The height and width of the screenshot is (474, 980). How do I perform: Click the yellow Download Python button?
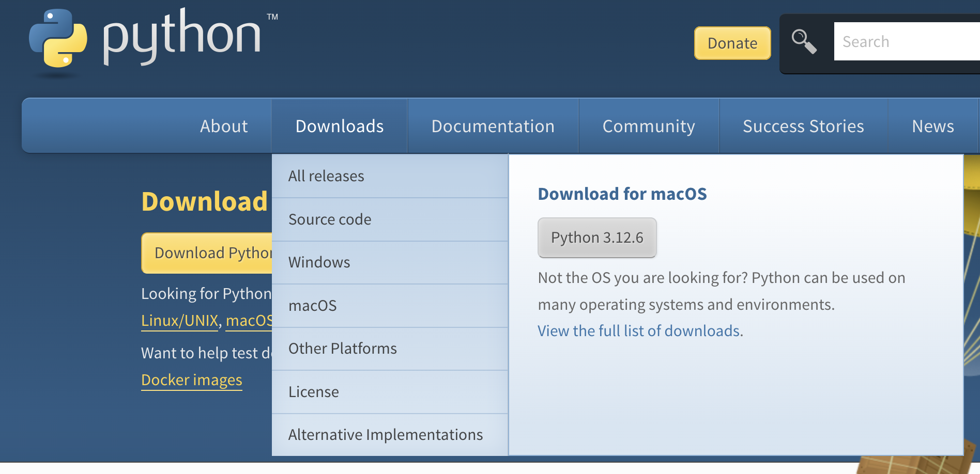[207, 253]
